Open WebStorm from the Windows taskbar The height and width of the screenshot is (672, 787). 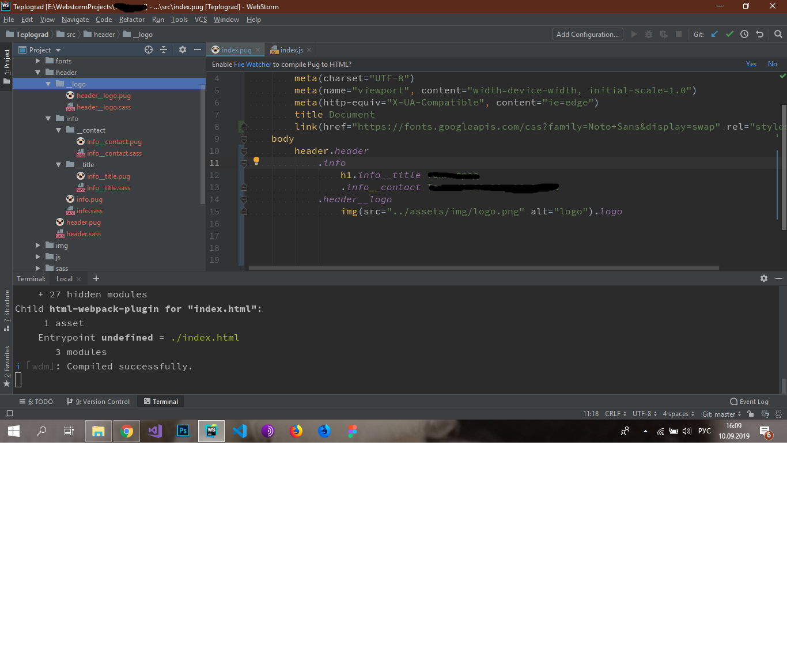point(211,431)
